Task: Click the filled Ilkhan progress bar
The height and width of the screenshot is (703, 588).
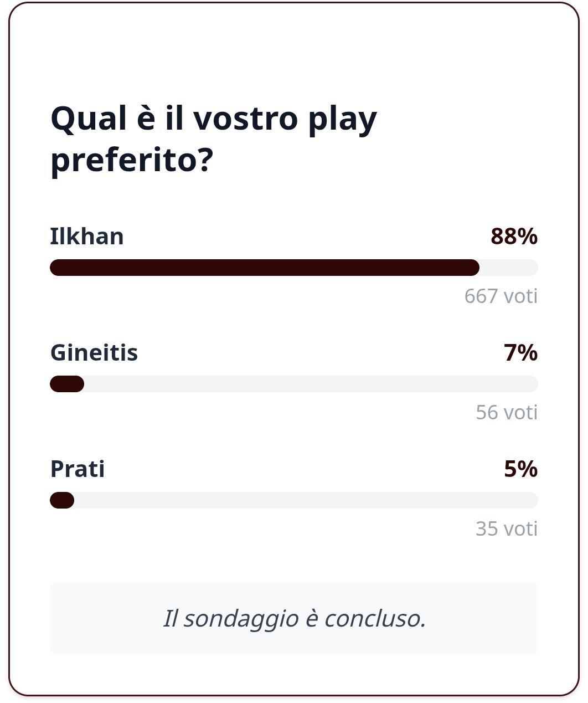Action: [265, 268]
